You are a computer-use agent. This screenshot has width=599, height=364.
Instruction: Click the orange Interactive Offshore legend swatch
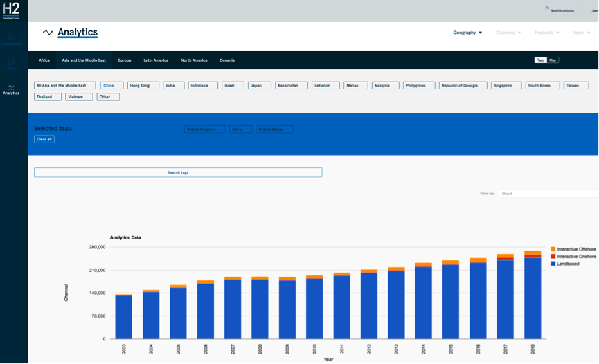click(553, 249)
